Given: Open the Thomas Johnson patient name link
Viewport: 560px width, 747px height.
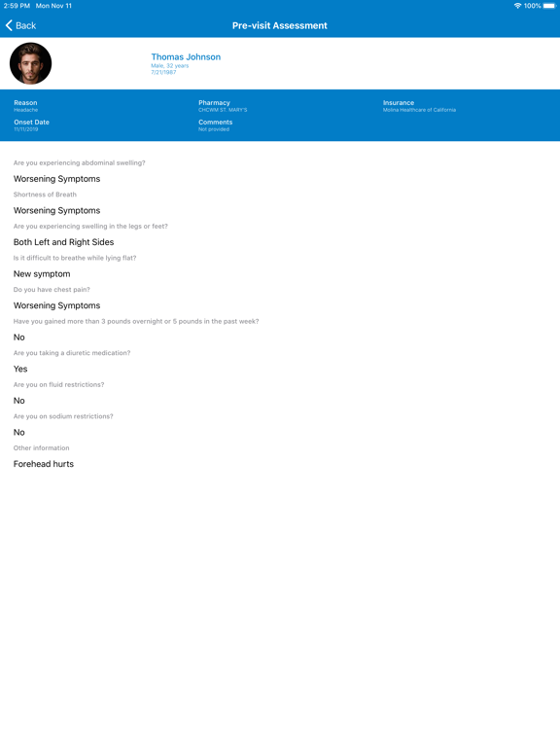Looking at the screenshot, I should (186, 56).
